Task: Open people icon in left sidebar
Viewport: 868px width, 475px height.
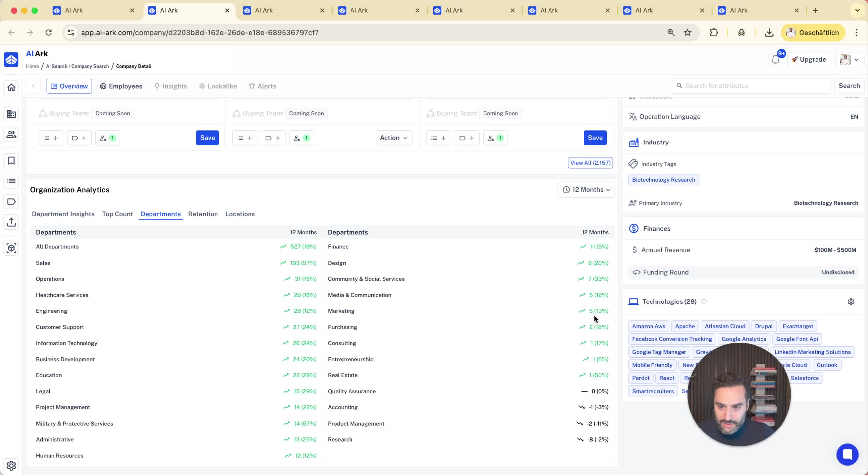Action: 11,134
